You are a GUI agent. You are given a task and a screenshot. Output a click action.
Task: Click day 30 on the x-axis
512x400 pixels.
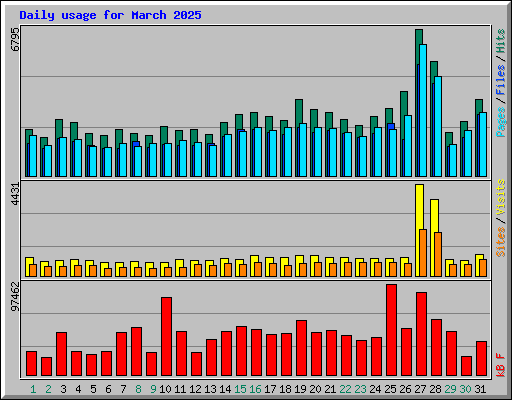tap(465, 389)
